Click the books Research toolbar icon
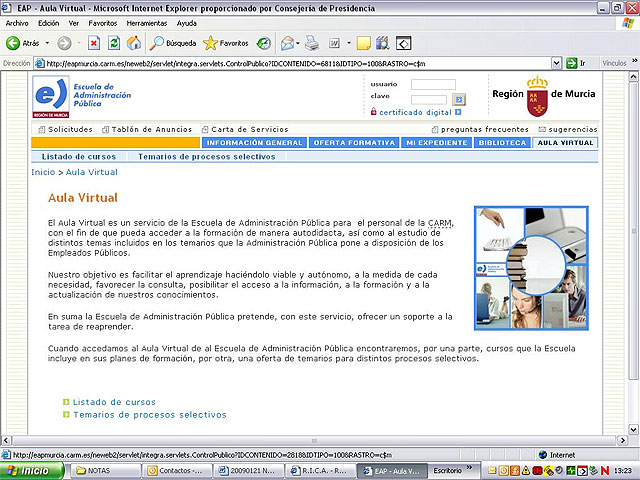 (x=383, y=43)
